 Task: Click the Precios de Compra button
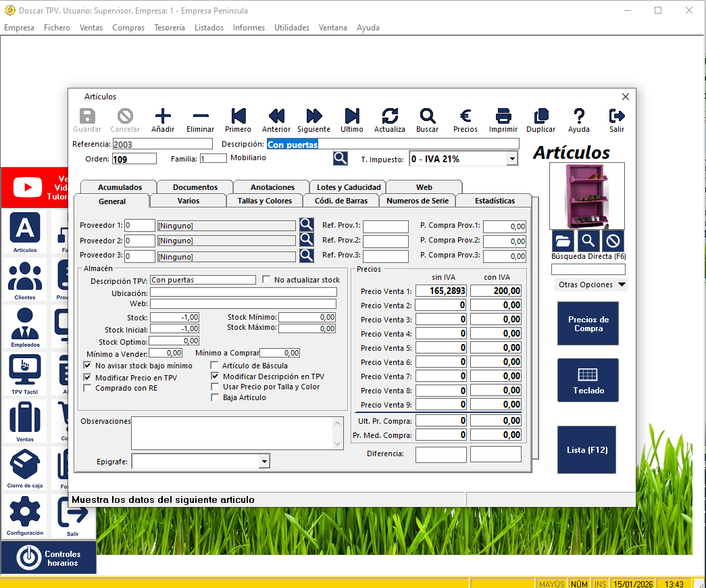(588, 324)
